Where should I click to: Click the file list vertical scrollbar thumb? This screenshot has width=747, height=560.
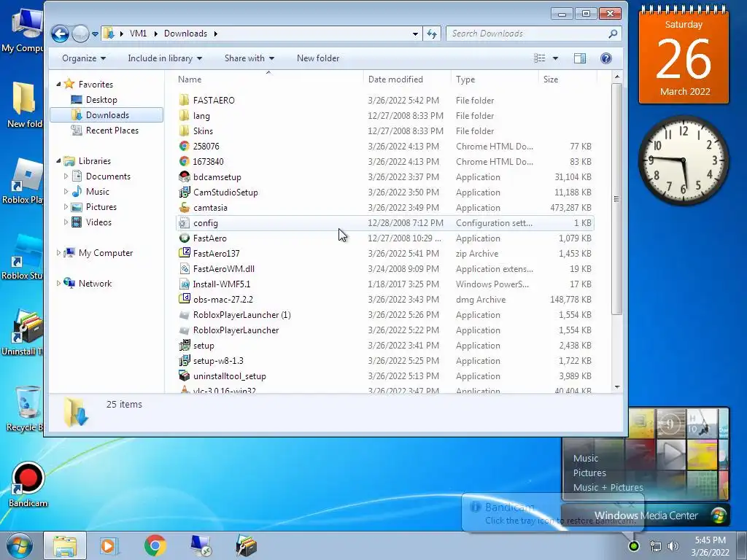tap(617, 199)
